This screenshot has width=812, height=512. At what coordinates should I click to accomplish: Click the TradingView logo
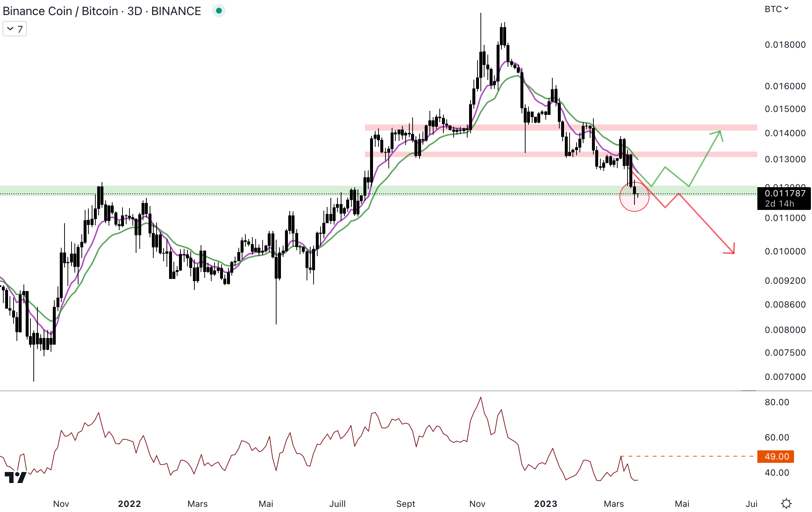tap(15, 477)
